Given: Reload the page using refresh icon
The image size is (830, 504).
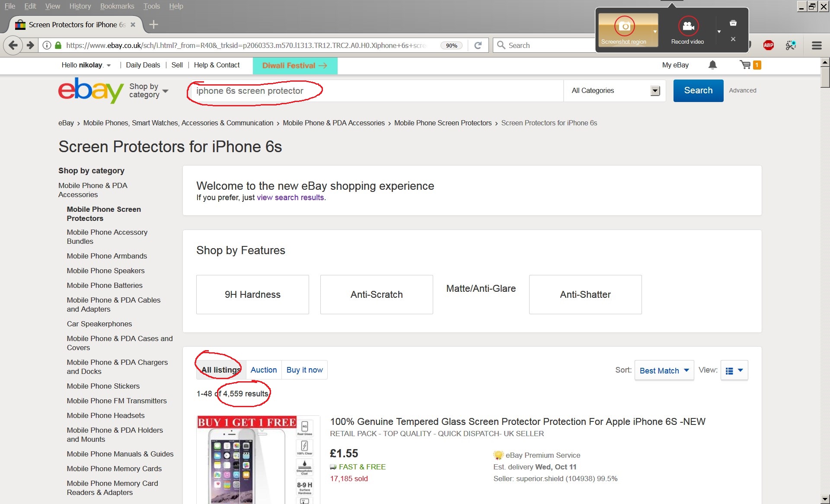Looking at the screenshot, I should tap(478, 45).
